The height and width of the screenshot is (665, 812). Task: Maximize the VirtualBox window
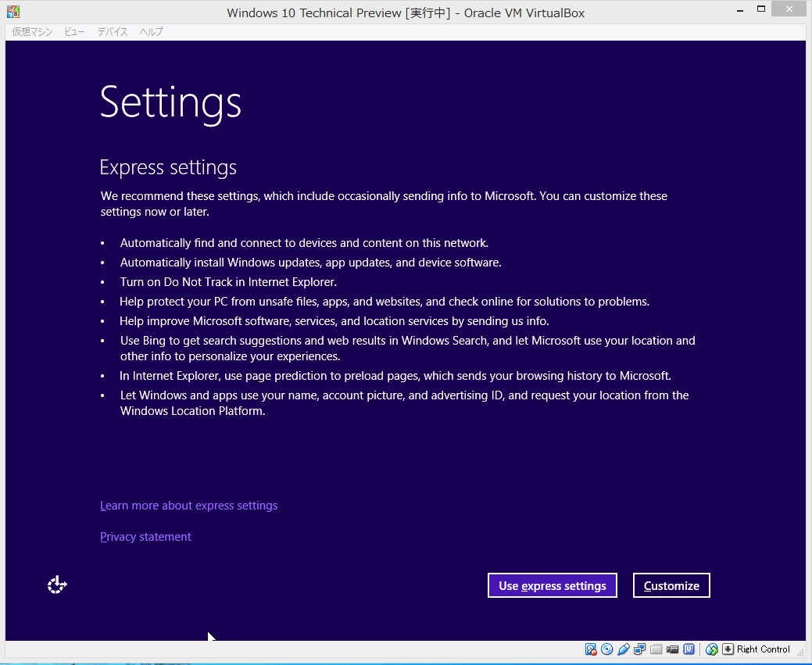760,9
